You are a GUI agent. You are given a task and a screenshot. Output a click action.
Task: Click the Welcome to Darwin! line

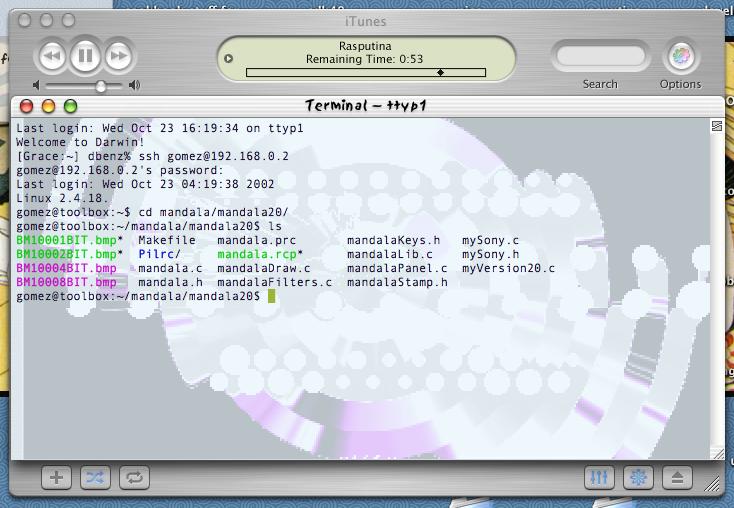pos(80,142)
